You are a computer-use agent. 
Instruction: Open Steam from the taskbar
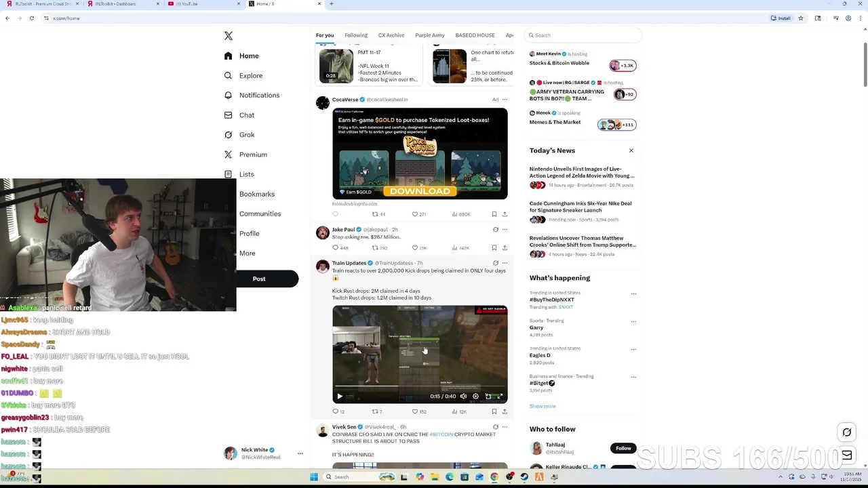(x=524, y=477)
